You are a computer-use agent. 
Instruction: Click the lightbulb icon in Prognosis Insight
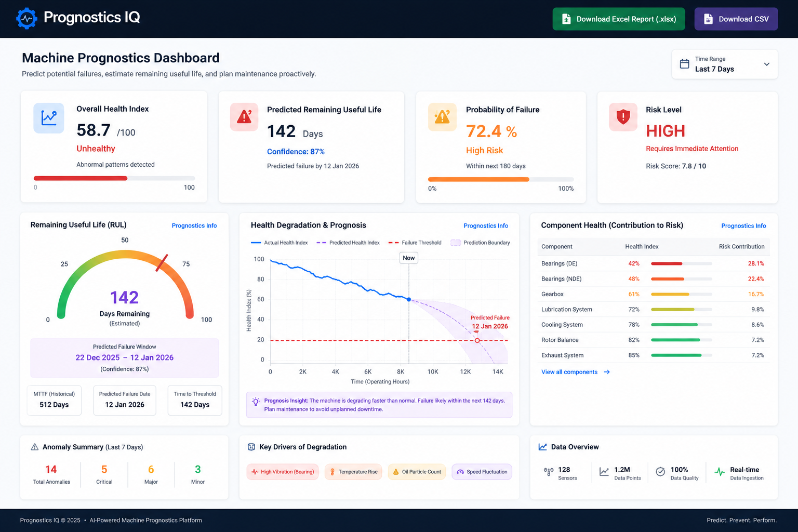256,402
